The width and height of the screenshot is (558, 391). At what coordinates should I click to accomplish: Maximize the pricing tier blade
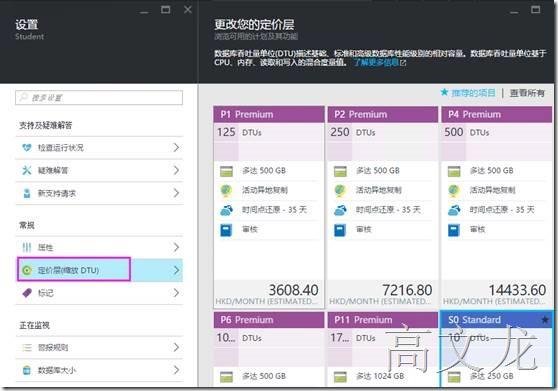[536, 10]
